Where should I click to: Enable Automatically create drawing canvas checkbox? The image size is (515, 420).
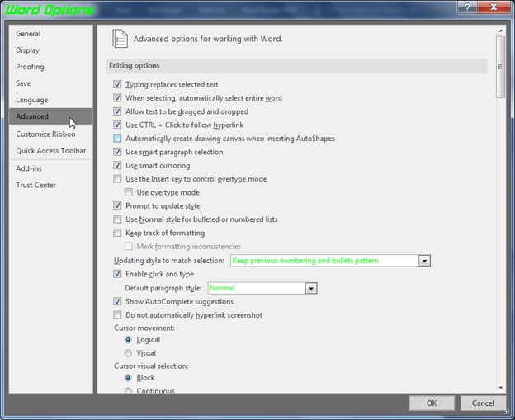[117, 139]
